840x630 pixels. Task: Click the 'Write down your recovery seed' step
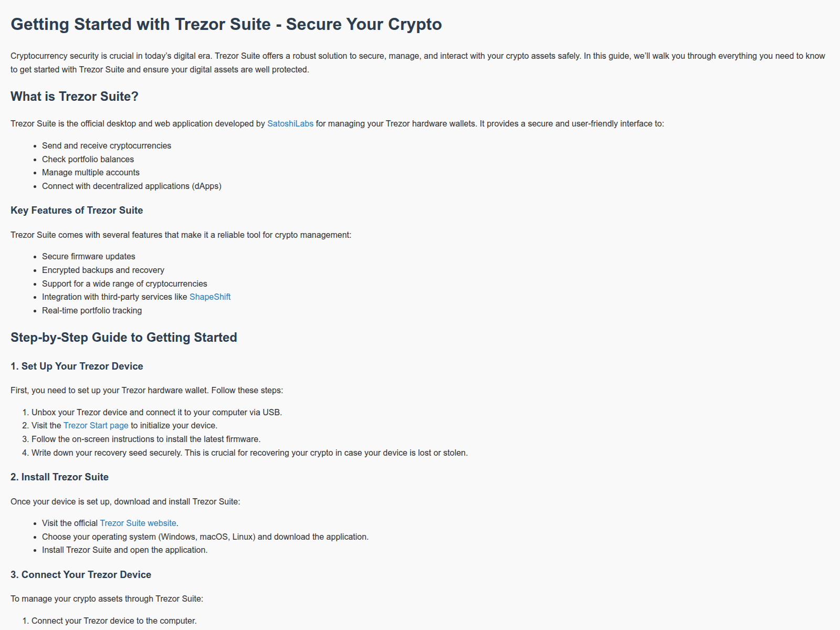click(249, 453)
